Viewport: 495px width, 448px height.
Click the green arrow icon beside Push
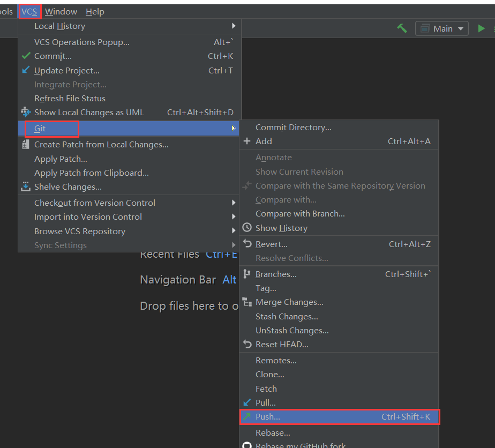pyautogui.click(x=247, y=416)
